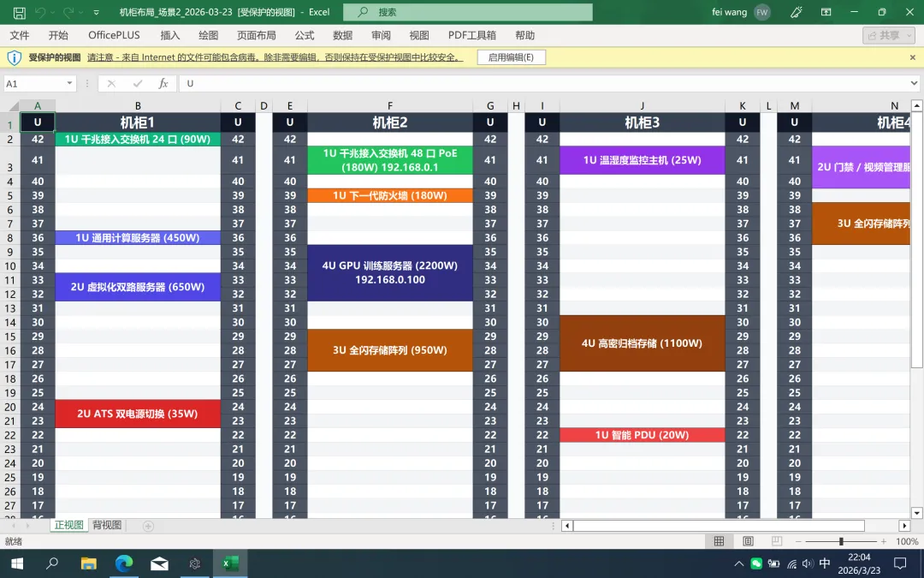
Task: Click the 2U ATS 双电源切换 (35W) cell
Action: (138, 414)
